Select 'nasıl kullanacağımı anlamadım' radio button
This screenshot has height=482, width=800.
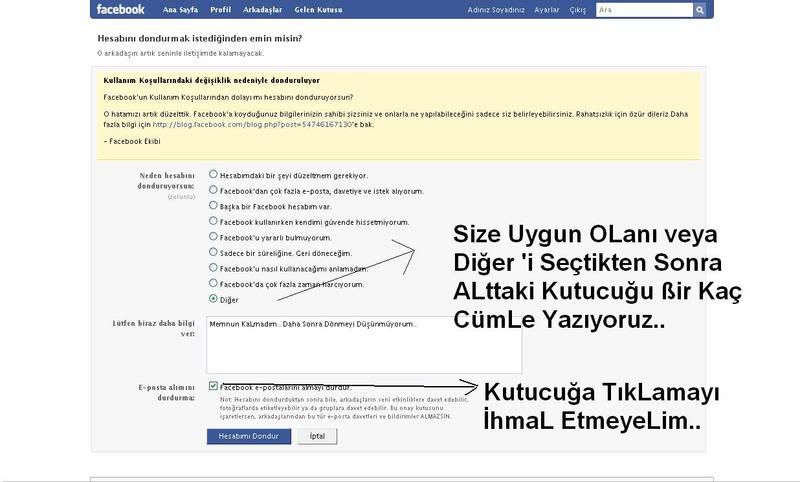coord(213,267)
